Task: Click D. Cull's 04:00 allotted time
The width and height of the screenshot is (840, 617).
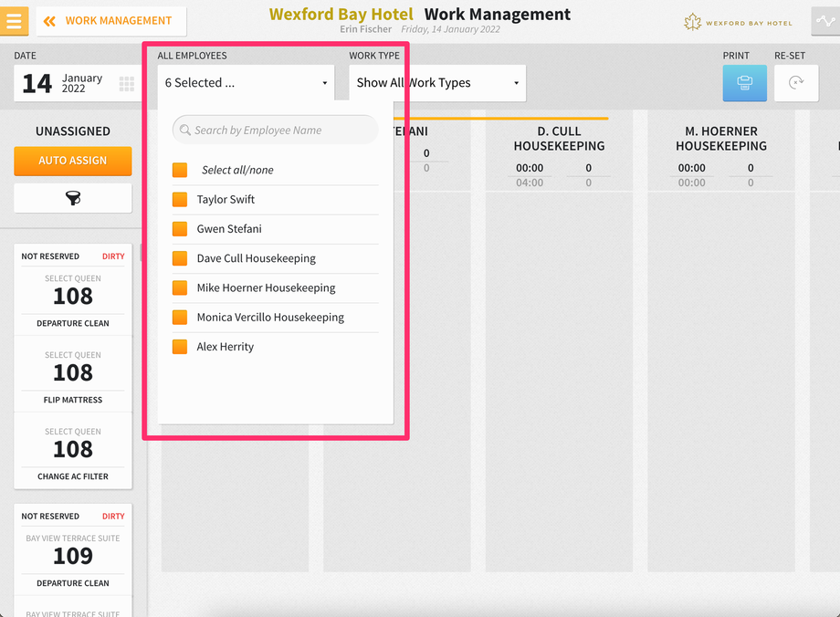Action: click(530, 183)
